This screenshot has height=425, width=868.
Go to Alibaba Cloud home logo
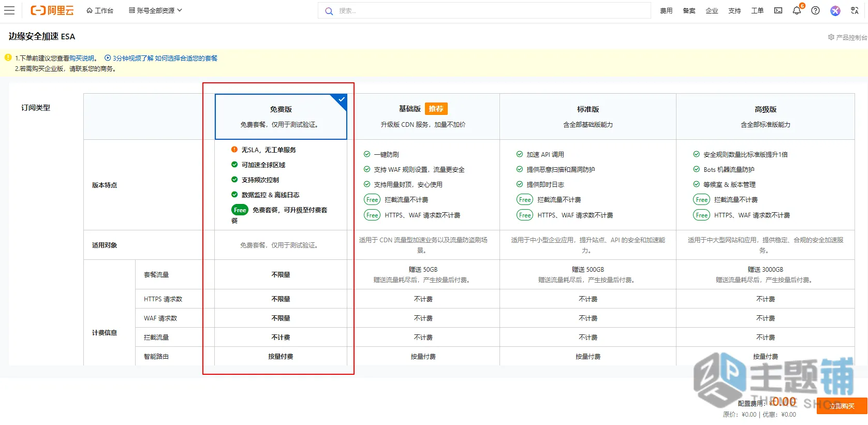(x=52, y=10)
